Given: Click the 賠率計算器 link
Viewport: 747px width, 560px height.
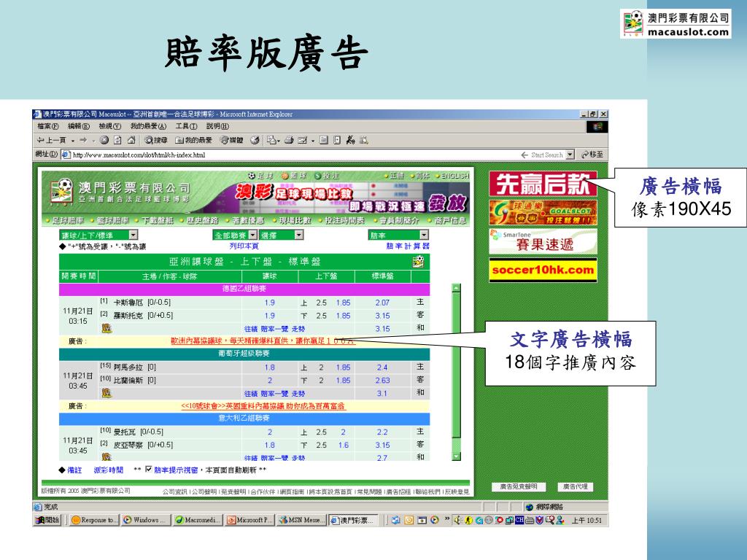Looking at the screenshot, I should point(408,246).
